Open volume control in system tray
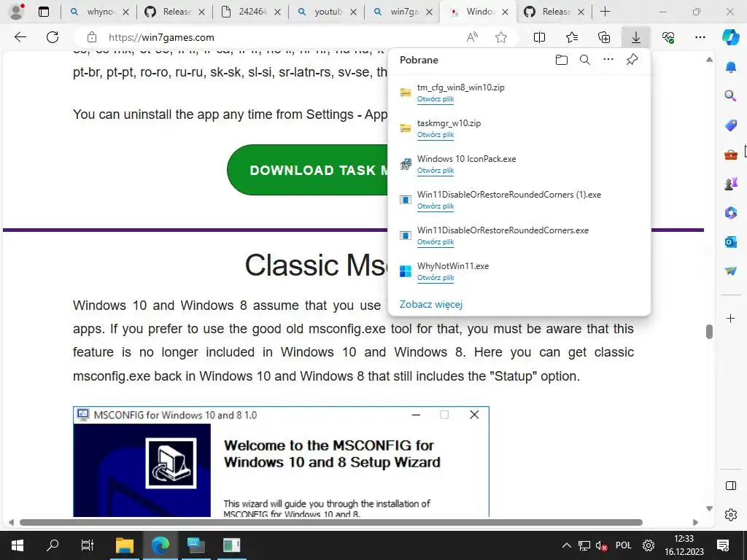Image resolution: width=747 pixels, height=560 pixels. [x=601, y=545]
